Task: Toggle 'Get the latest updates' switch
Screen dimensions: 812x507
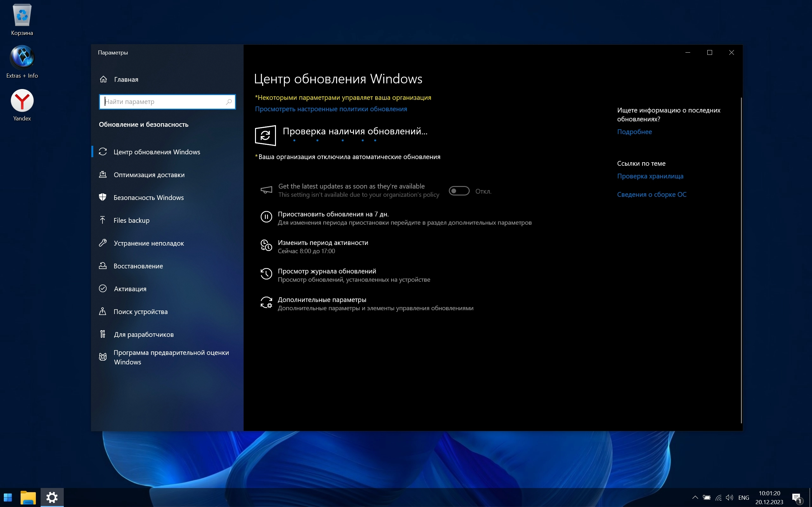Action: point(459,191)
